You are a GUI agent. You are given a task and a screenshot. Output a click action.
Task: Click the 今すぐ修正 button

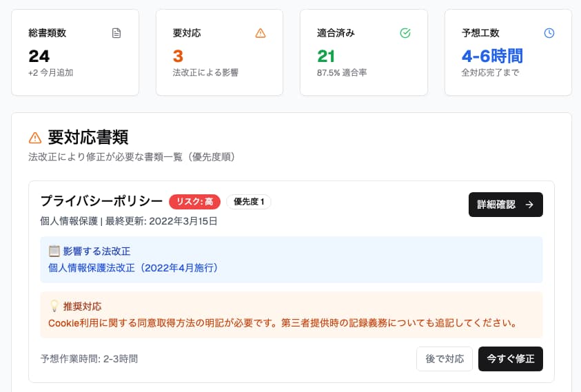pos(510,359)
